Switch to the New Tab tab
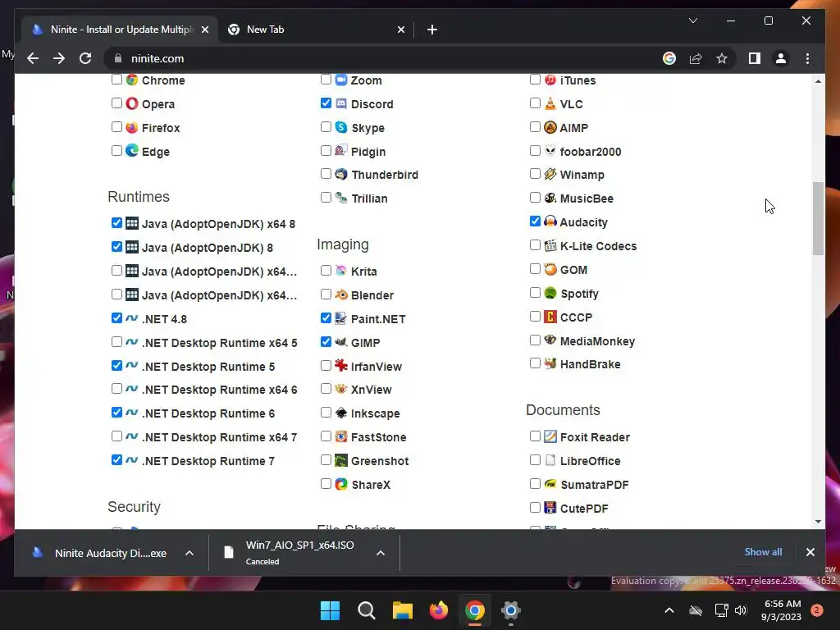The image size is (840, 630). point(316,30)
